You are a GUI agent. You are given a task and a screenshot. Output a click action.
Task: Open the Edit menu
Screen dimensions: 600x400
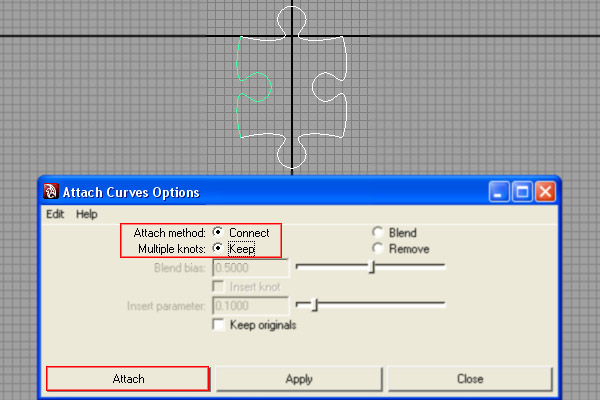(55, 214)
